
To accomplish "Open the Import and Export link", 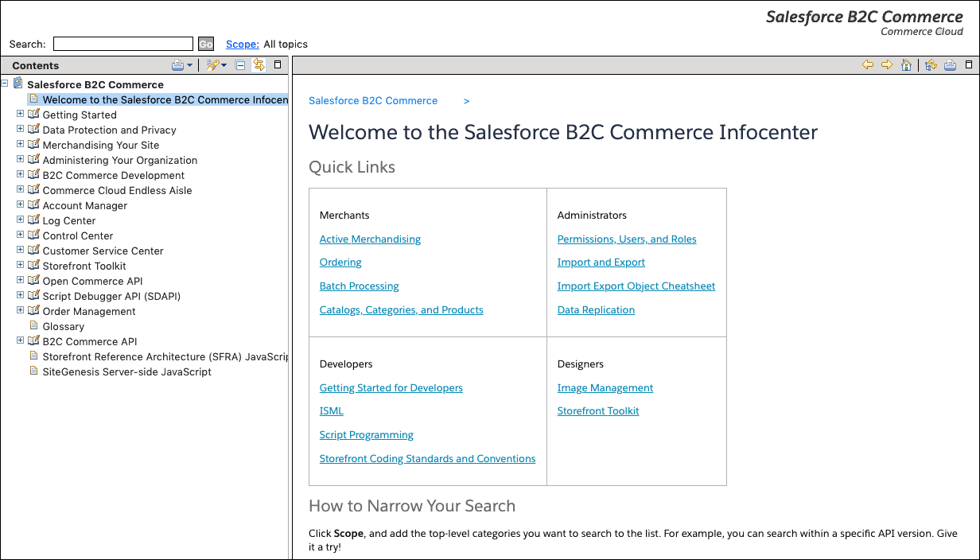I will click(x=601, y=262).
